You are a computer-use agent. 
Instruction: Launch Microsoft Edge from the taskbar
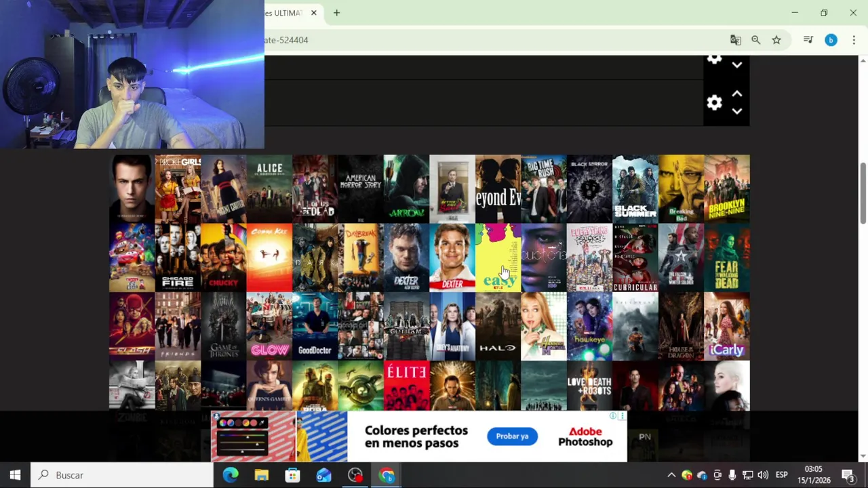pos(231,475)
